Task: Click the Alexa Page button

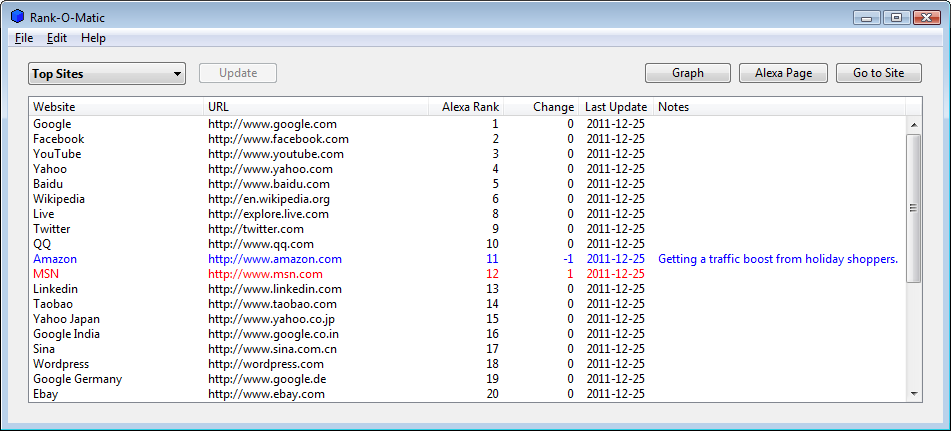Action: click(x=783, y=73)
